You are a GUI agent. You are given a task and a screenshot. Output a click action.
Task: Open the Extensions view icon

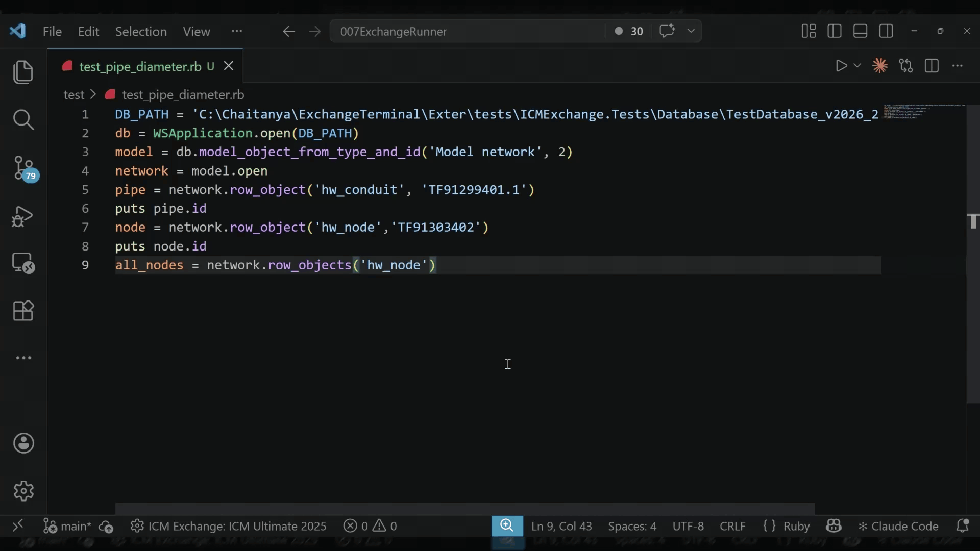click(23, 310)
